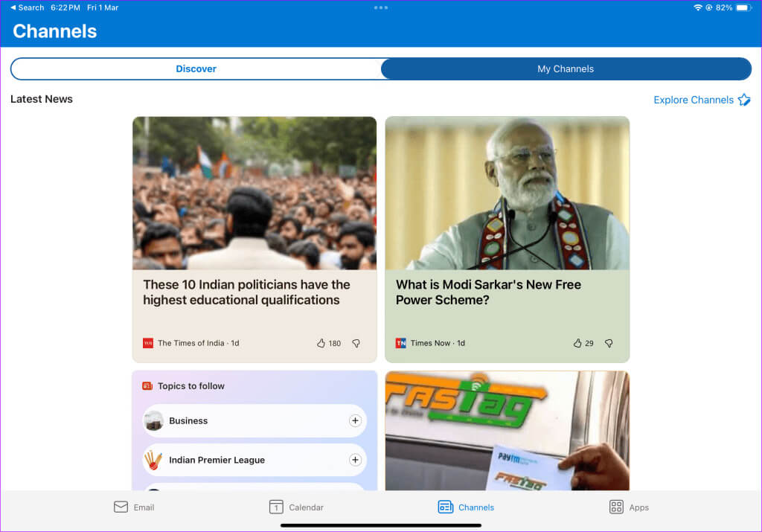Tap the Email envelope icon
Screen dimensions: 762x532
click(x=121, y=507)
